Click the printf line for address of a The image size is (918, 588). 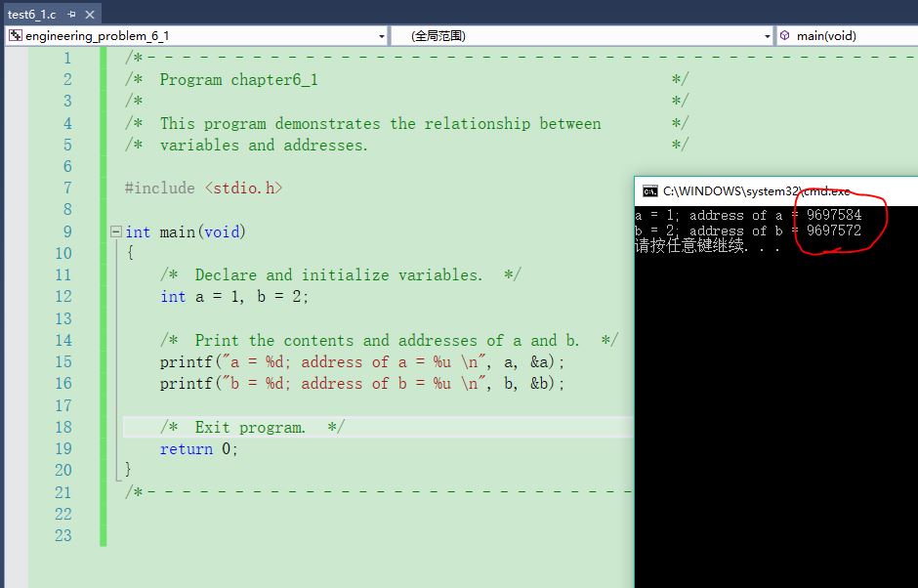(x=362, y=362)
